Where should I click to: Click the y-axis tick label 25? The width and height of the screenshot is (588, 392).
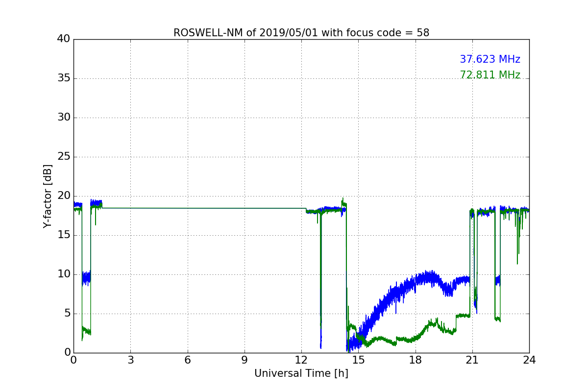(x=64, y=157)
